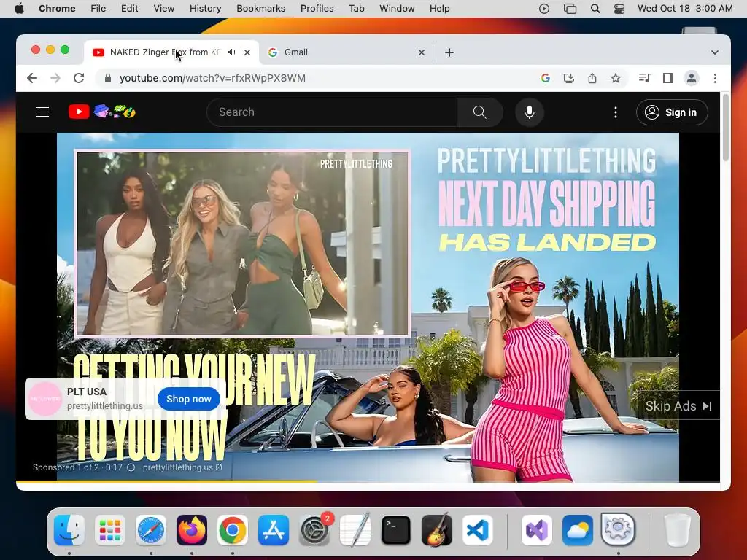Image resolution: width=747 pixels, height=560 pixels.
Task: Open Spotlight search in menu bar
Action: click(595, 9)
